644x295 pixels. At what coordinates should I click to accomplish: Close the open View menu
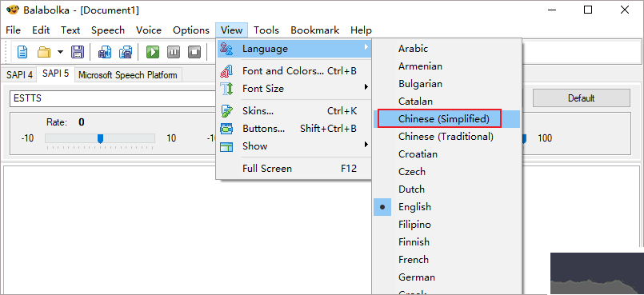tap(231, 30)
